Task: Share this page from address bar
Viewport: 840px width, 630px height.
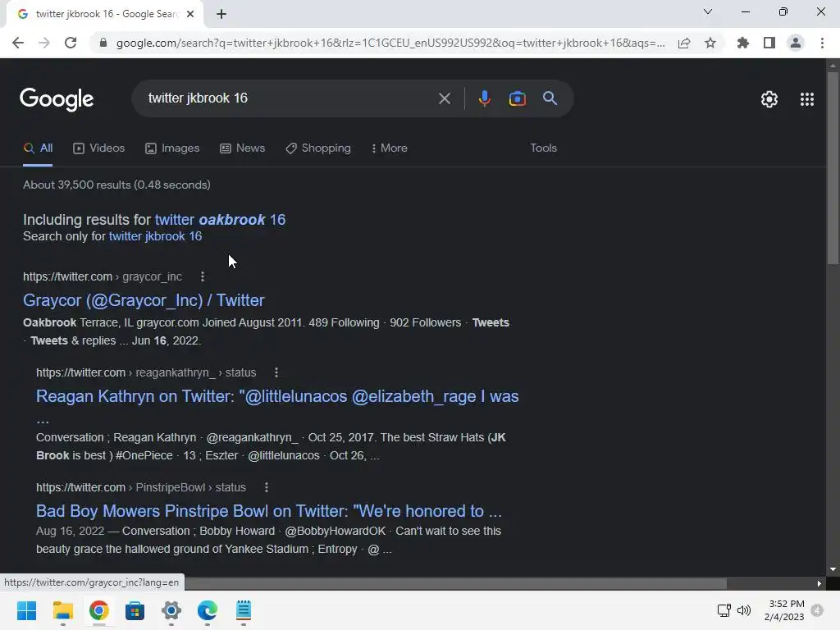Action: (x=684, y=43)
